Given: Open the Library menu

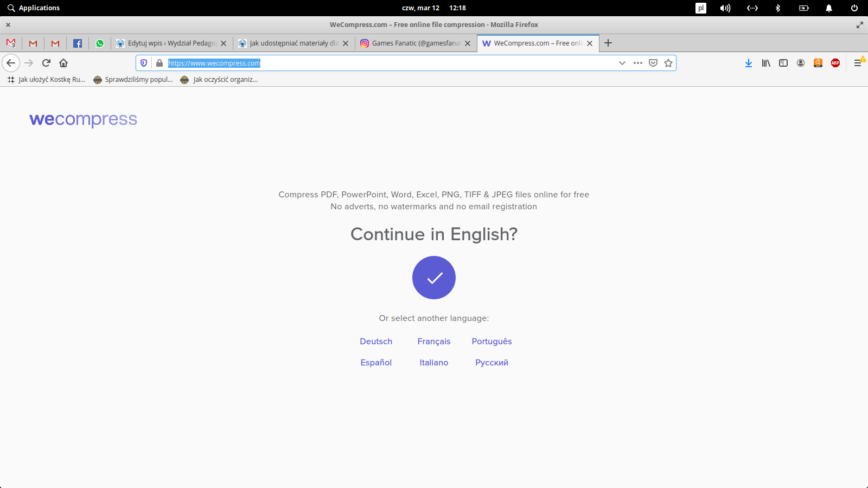Looking at the screenshot, I should pyautogui.click(x=766, y=63).
